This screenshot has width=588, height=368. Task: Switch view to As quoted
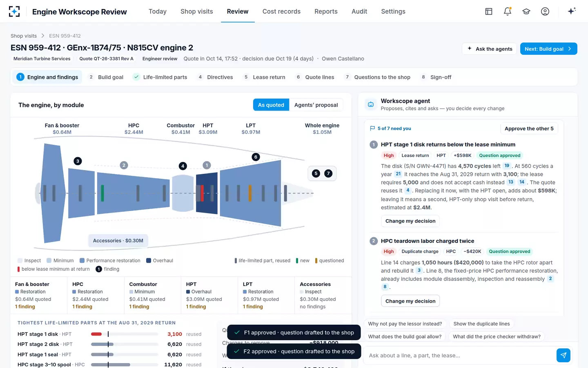coord(271,105)
